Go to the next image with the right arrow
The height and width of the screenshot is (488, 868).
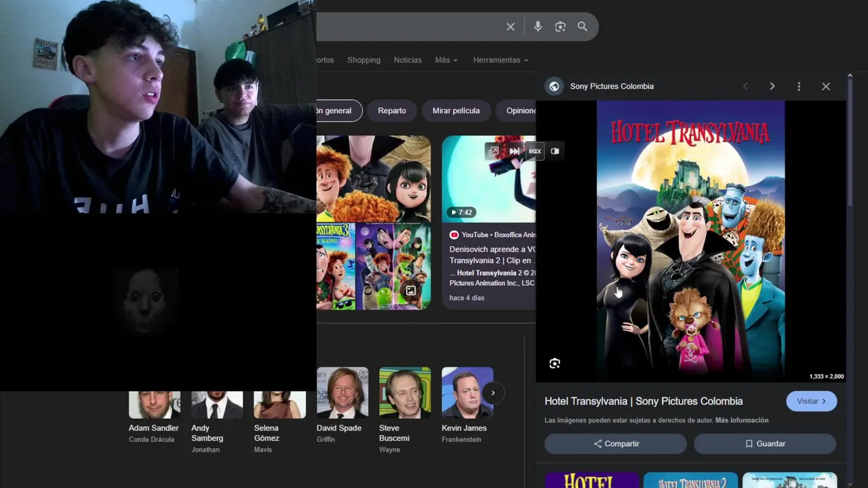772,86
